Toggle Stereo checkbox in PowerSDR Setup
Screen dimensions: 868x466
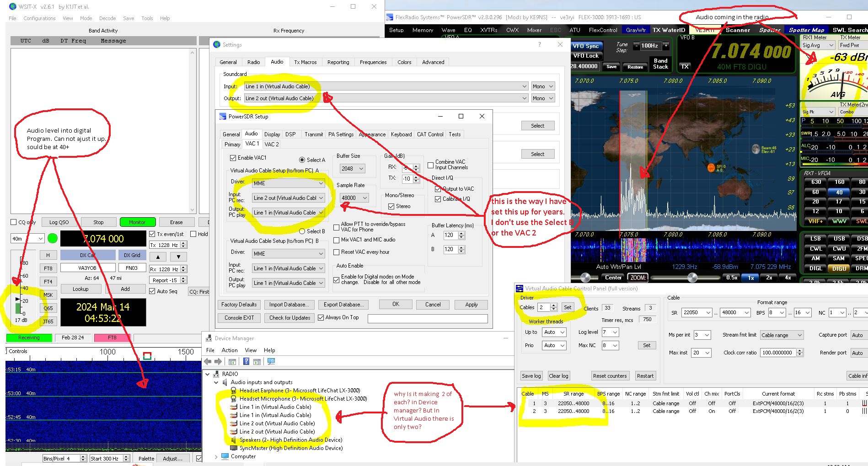391,207
